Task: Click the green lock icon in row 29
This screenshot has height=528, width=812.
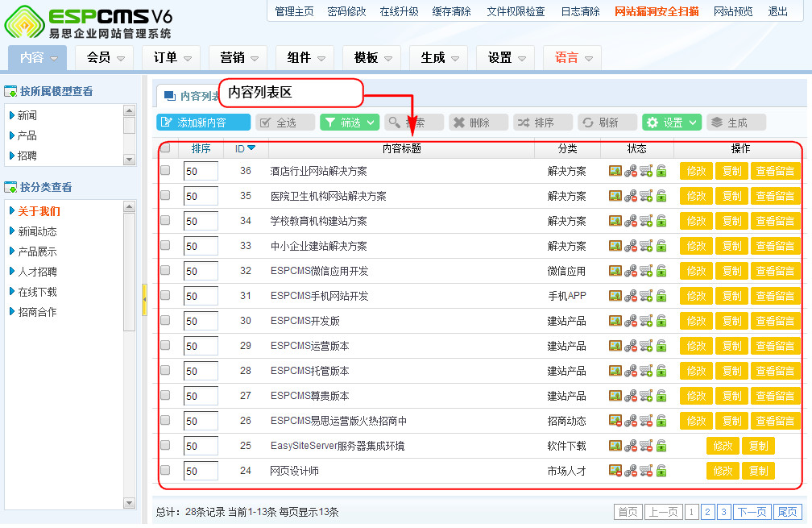Action: (x=661, y=346)
